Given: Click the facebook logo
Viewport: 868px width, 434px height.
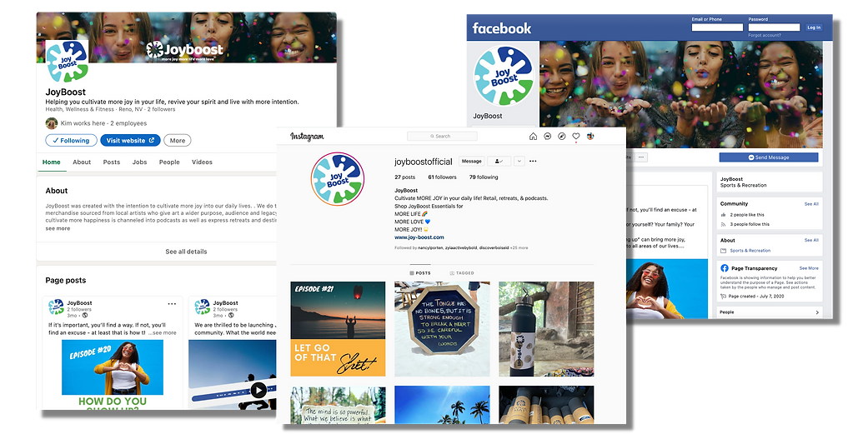Looking at the screenshot, I should point(501,28).
